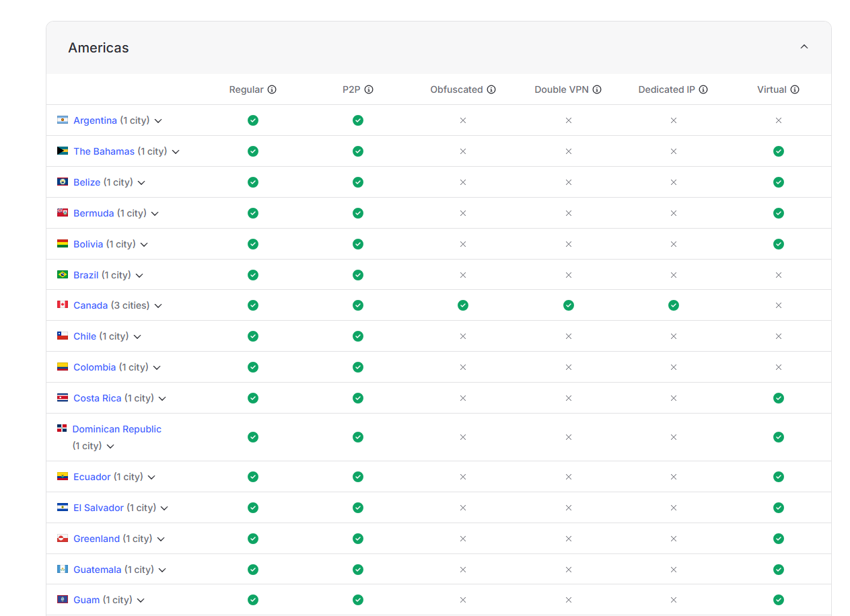The width and height of the screenshot is (850, 616).
Task: Click The Bahamas' Virtual green checkmark
Action: tap(779, 151)
